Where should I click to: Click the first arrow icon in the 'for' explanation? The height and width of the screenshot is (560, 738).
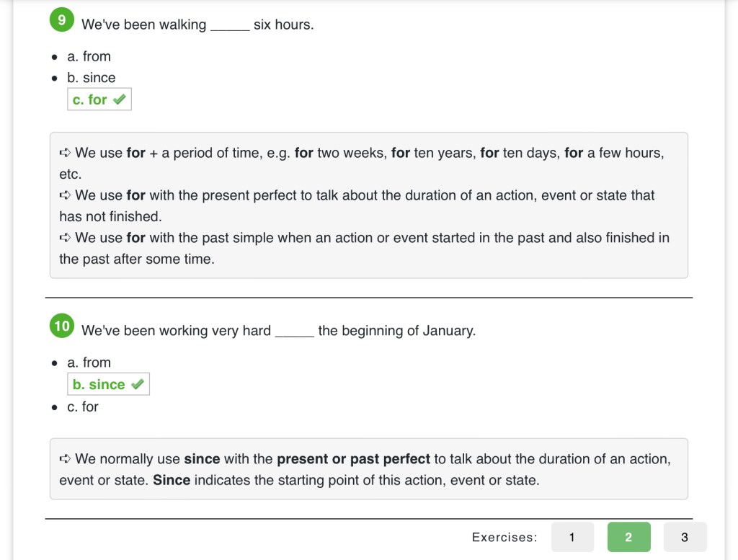(65, 153)
